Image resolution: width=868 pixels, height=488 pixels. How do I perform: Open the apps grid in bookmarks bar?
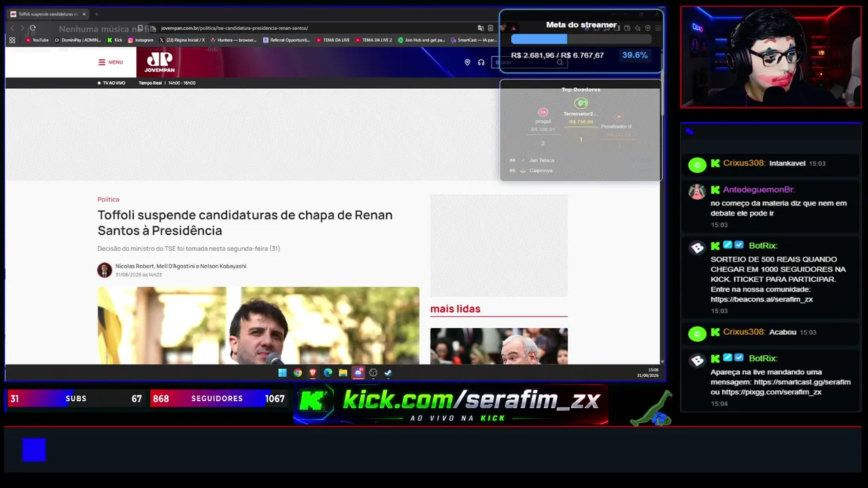click(12, 40)
